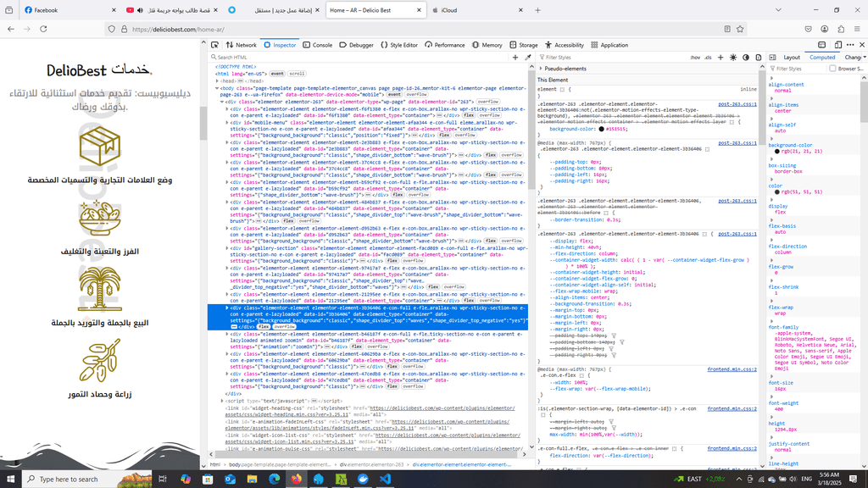Image resolution: width=868 pixels, height=488 pixels.
Task: Open Visual Studio Code from the taskbar
Action: coord(386,480)
